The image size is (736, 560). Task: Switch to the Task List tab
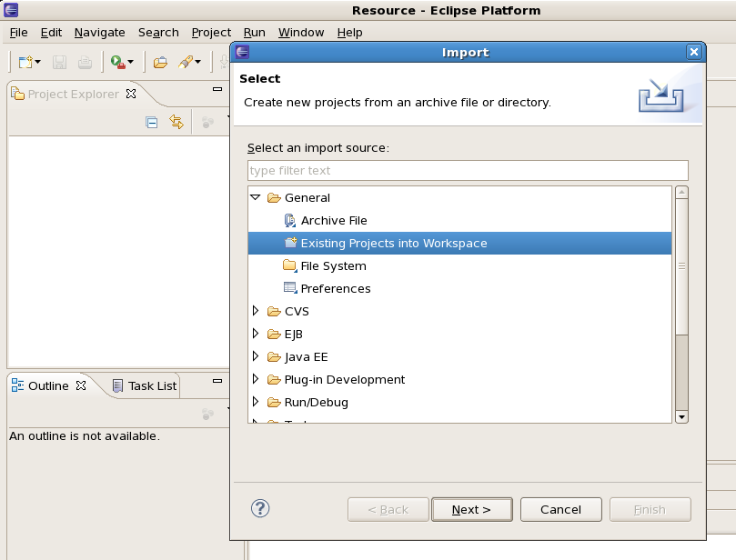144,385
